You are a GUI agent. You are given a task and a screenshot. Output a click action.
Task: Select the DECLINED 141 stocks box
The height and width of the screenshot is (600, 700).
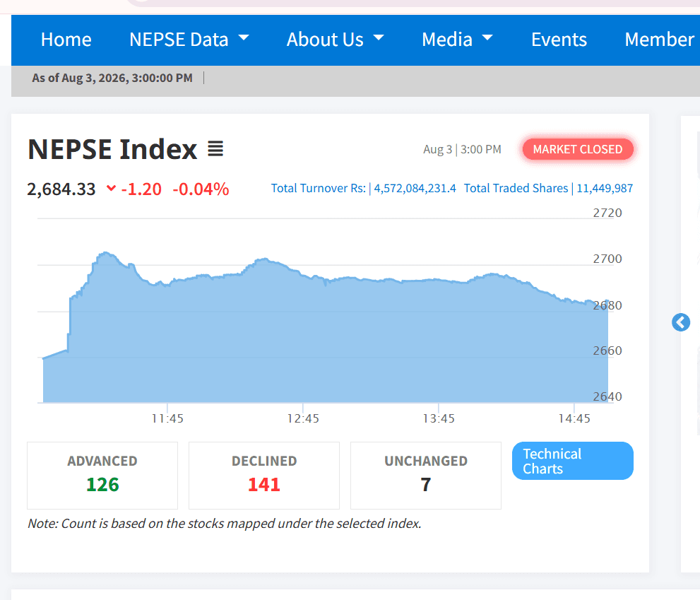pyautogui.click(x=264, y=476)
